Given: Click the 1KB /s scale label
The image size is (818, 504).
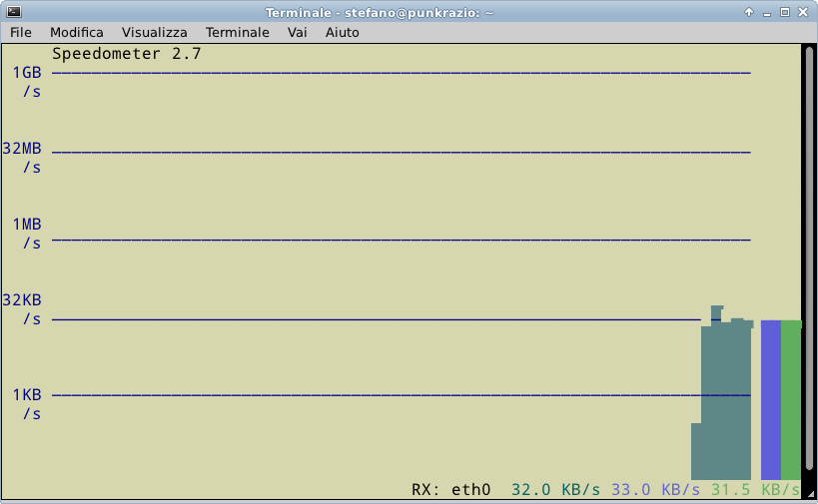Looking at the screenshot, I should (27, 404).
